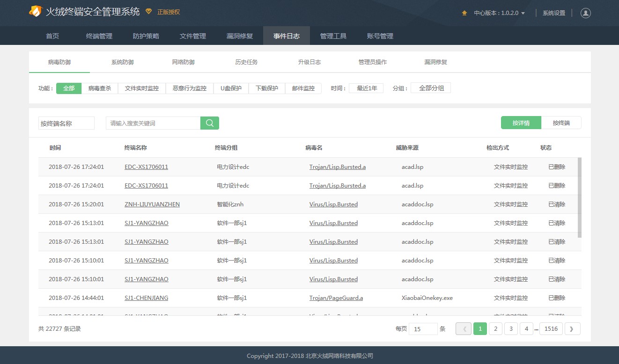Go to the next page arrow
619x364 pixels.
572,329
